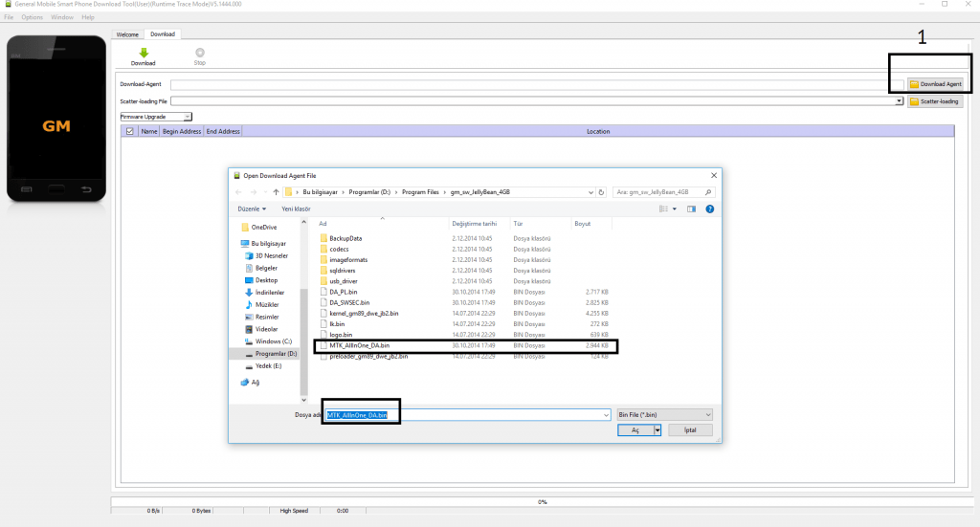
Task: Click the green Download arrow icon
Action: coord(144,53)
